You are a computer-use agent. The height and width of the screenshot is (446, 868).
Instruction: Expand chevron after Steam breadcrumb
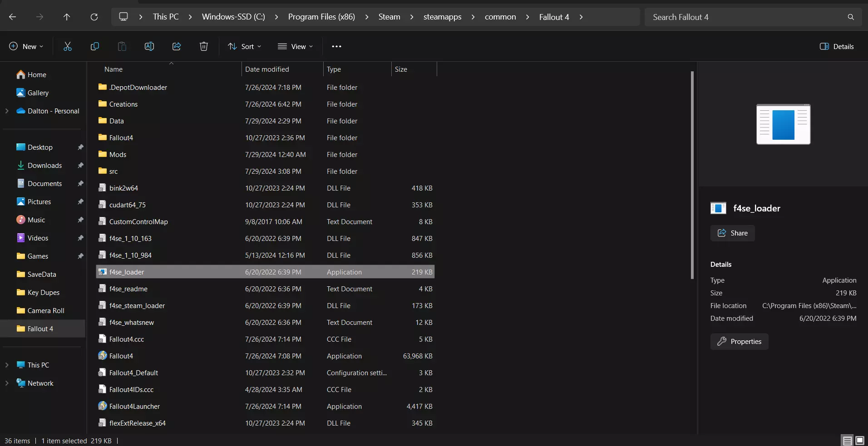[x=412, y=17]
